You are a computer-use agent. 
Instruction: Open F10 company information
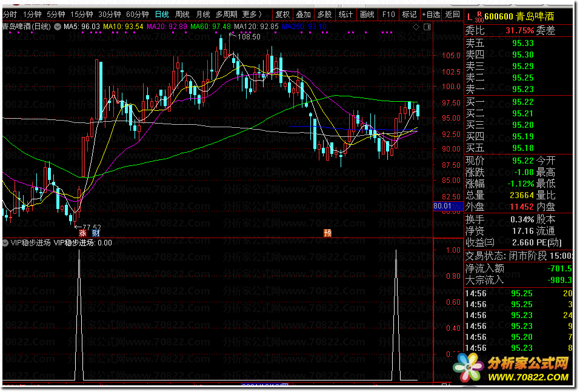coord(388,15)
